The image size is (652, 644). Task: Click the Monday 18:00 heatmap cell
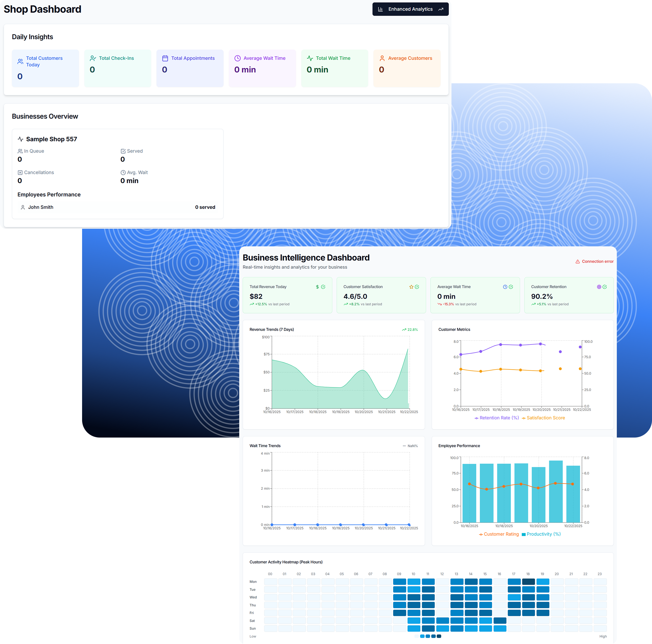pyautogui.click(x=528, y=582)
